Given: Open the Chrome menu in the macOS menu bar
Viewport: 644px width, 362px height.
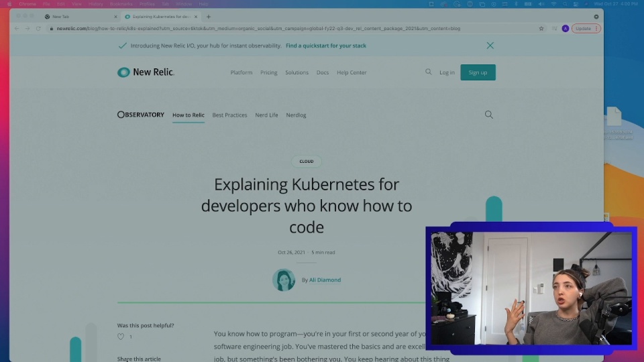Looking at the screenshot, I should (28, 4).
